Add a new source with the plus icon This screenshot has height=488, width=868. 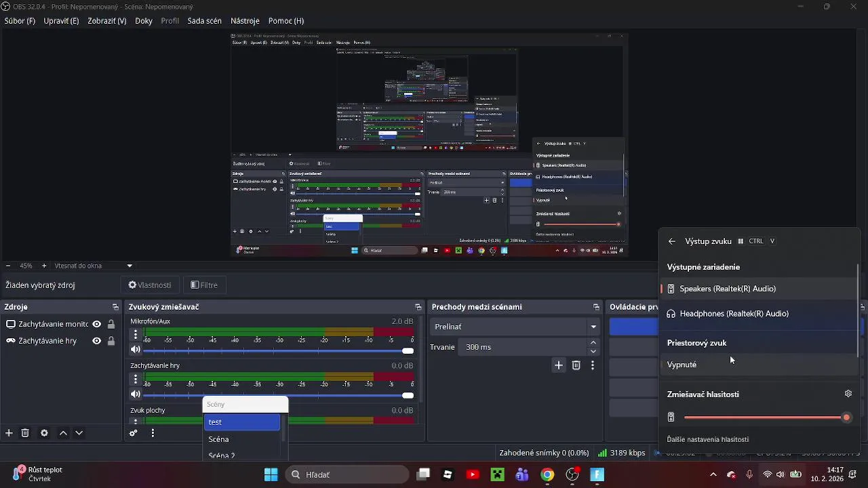(x=9, y=433)
